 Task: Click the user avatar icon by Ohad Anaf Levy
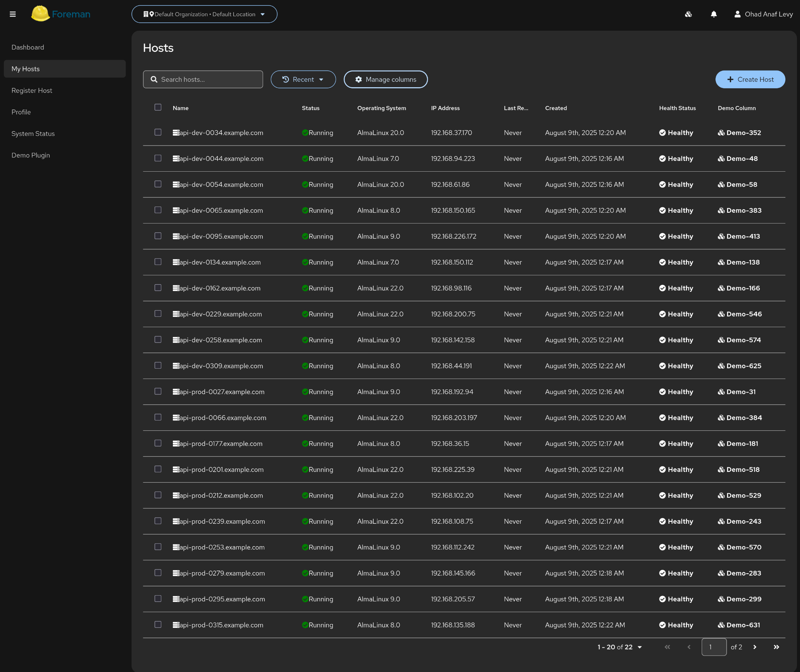click(x=737, y=14)
